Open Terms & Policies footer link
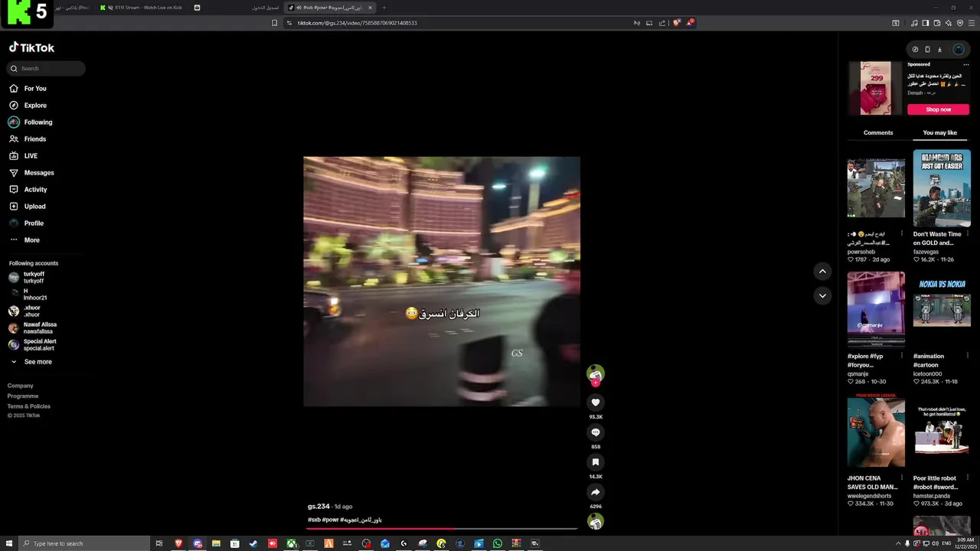Screen dimensions: 980x551 (29, 406)
